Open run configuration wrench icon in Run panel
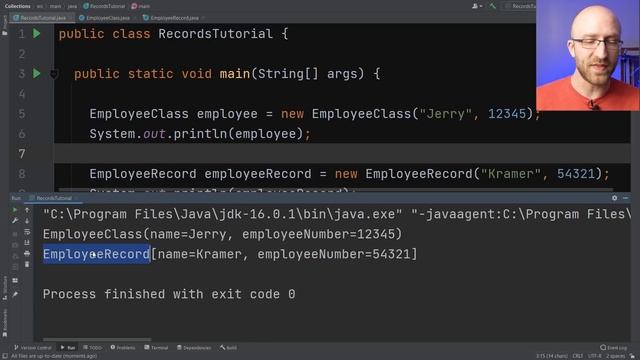Viewport: 640px width, 360px height. tap(15, 221)
